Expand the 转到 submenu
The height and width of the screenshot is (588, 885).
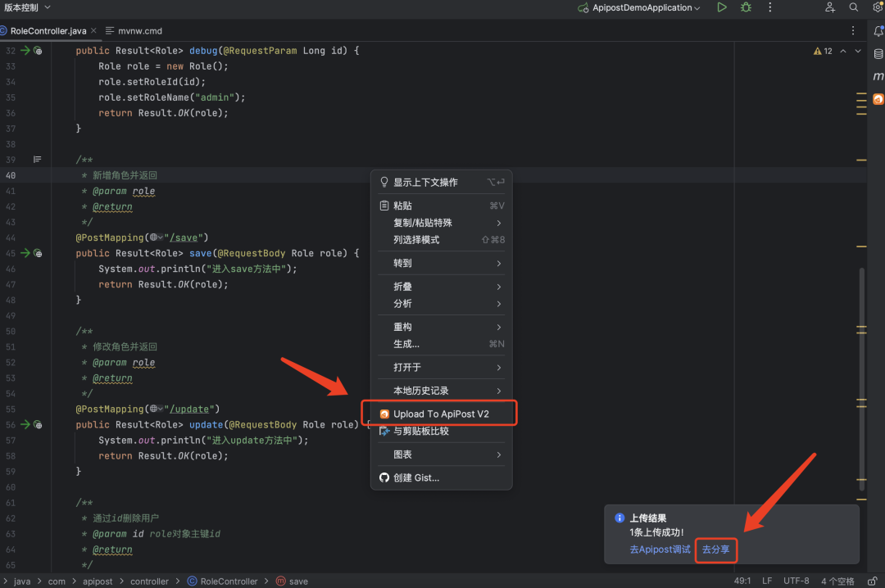coord(442,263)
